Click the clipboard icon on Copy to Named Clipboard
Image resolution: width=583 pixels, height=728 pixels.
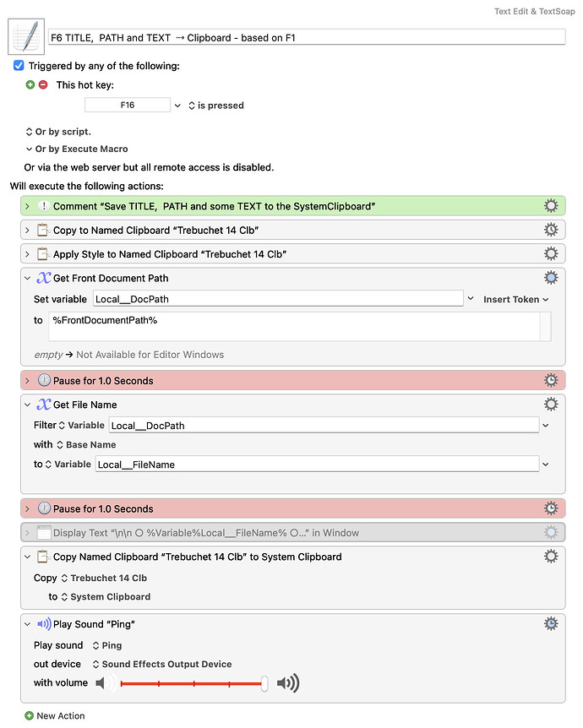44,229
